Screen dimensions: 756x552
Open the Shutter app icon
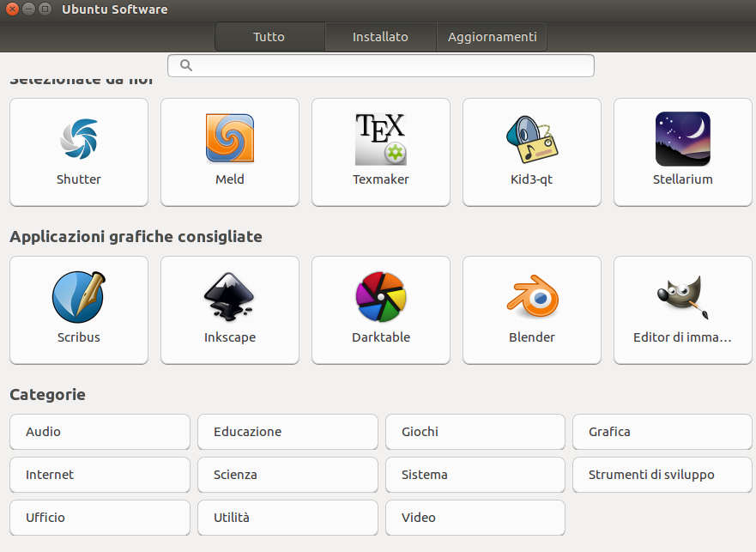pyautogui.click(x=79, y=140)
